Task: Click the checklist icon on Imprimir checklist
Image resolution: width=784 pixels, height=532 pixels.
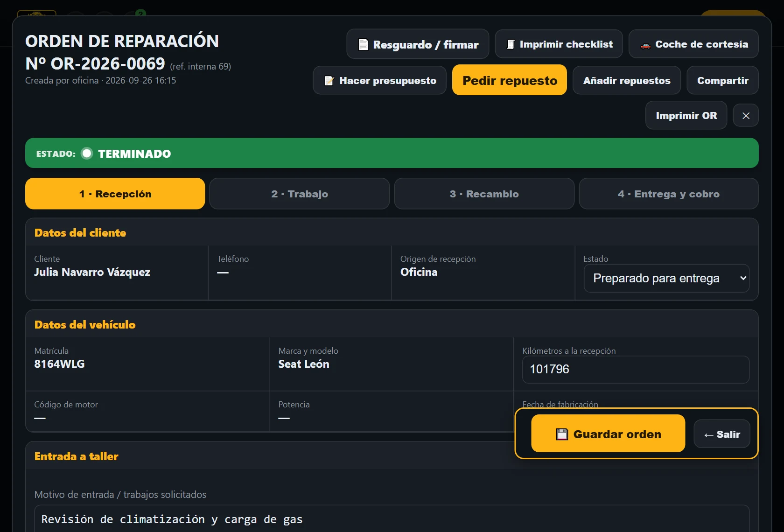Action: (511, 44)
